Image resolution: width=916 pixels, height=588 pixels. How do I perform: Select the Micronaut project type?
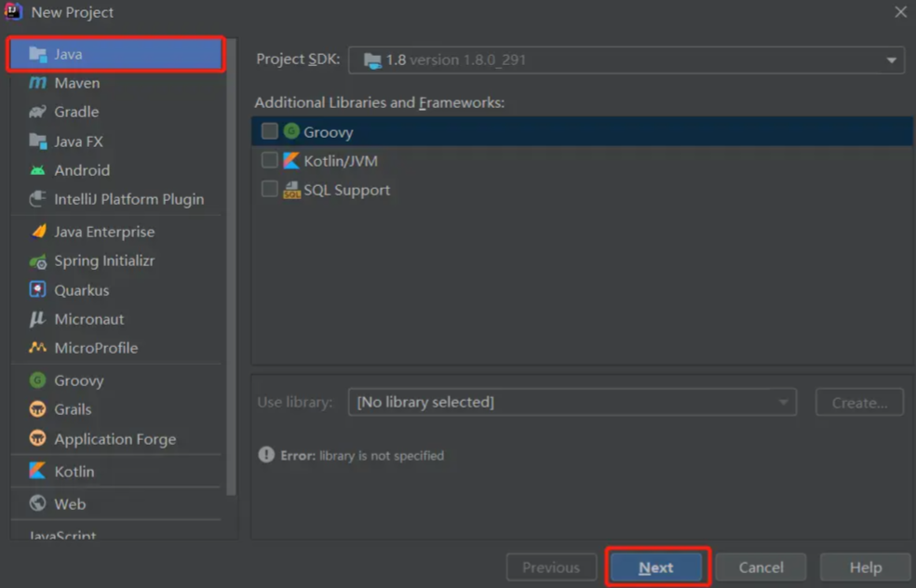115,319
